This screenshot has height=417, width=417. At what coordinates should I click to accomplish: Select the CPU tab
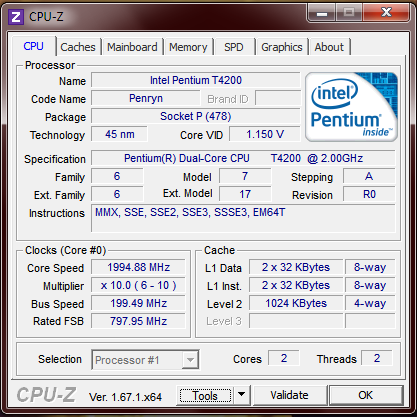pos(33,46)
